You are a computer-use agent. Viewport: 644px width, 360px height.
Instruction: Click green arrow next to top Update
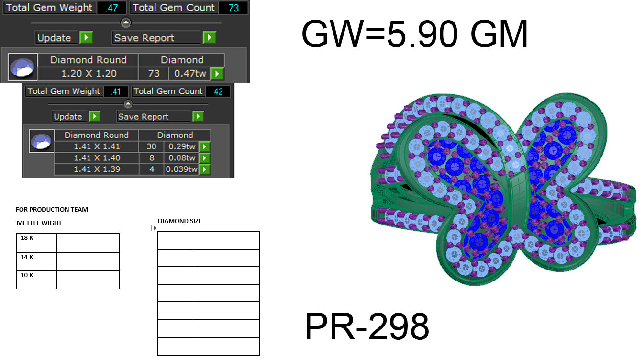tap(86, 38)
